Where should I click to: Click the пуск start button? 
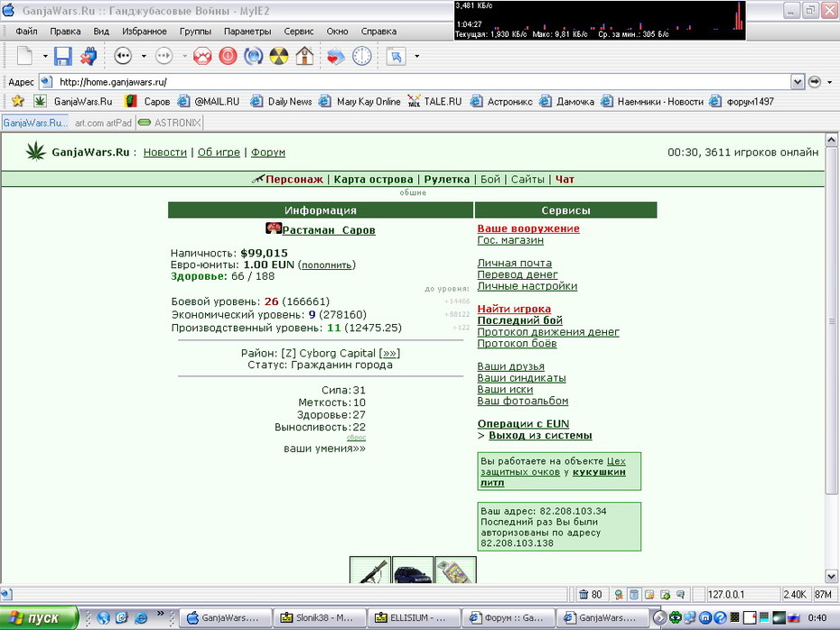[39, 617]
